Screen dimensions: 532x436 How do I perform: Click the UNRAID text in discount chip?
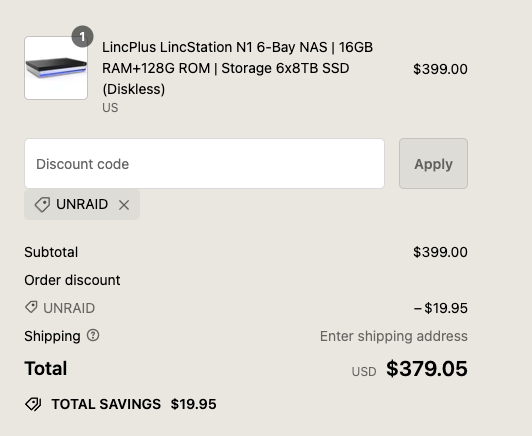tap(82, 204)
